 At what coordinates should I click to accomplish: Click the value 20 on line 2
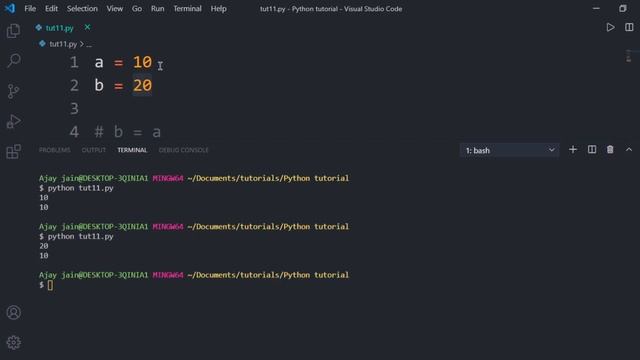(x=142, y=85)
